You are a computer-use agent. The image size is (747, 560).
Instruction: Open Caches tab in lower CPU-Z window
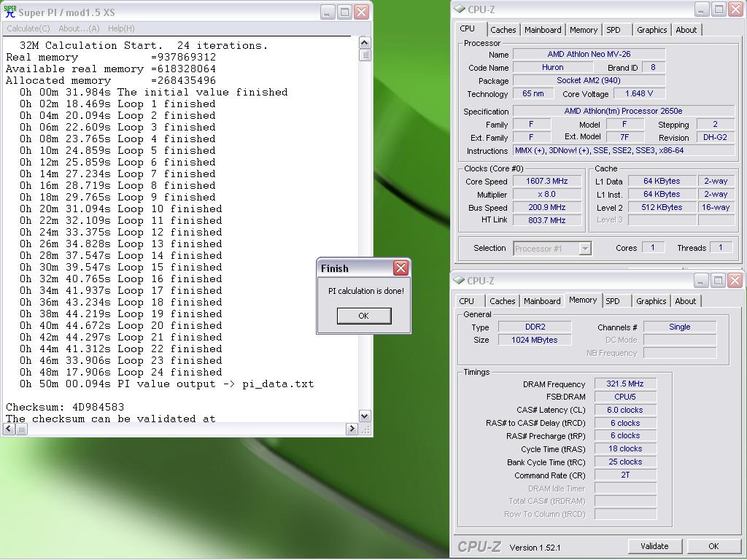pyautogui.click(x=502, y=301)
